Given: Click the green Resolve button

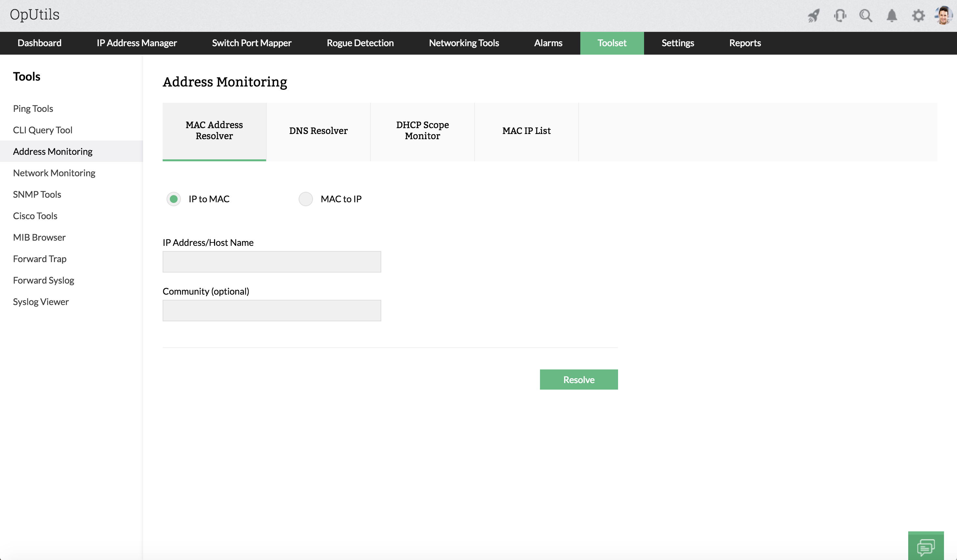Looking at the screenshot, I should pyautogui.click(x=578, y=380).
